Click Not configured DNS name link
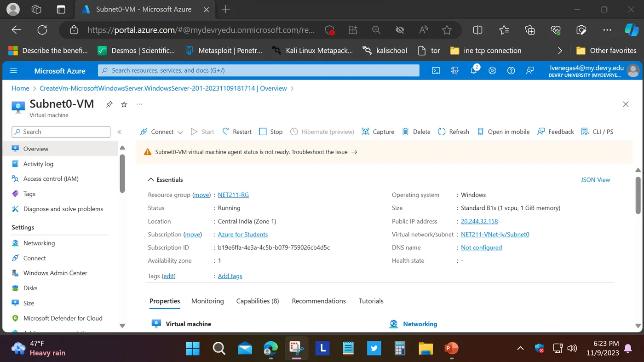This screenshot has width=644, height=362. coord(481,247)
